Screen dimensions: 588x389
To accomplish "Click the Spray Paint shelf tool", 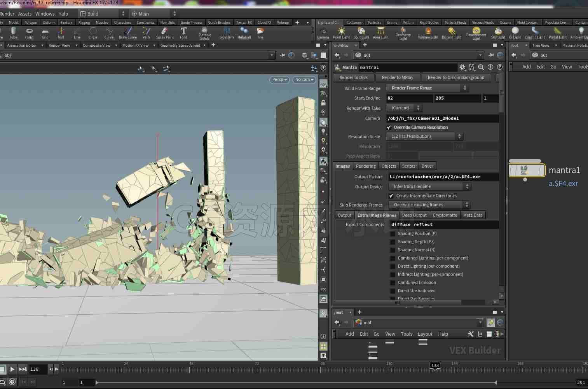I will 165,33.
